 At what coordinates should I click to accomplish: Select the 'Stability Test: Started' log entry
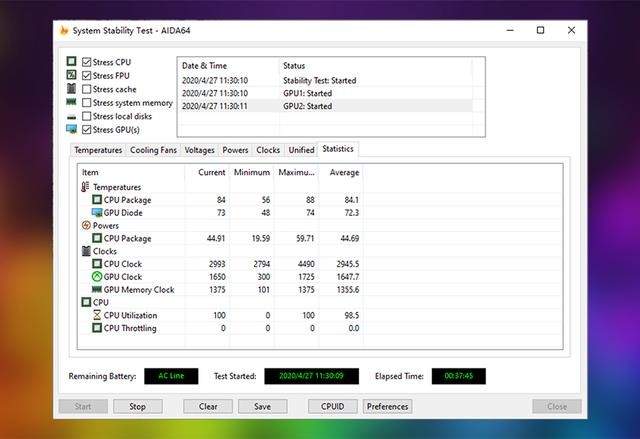pyautogui.click(x=320, y=81)
